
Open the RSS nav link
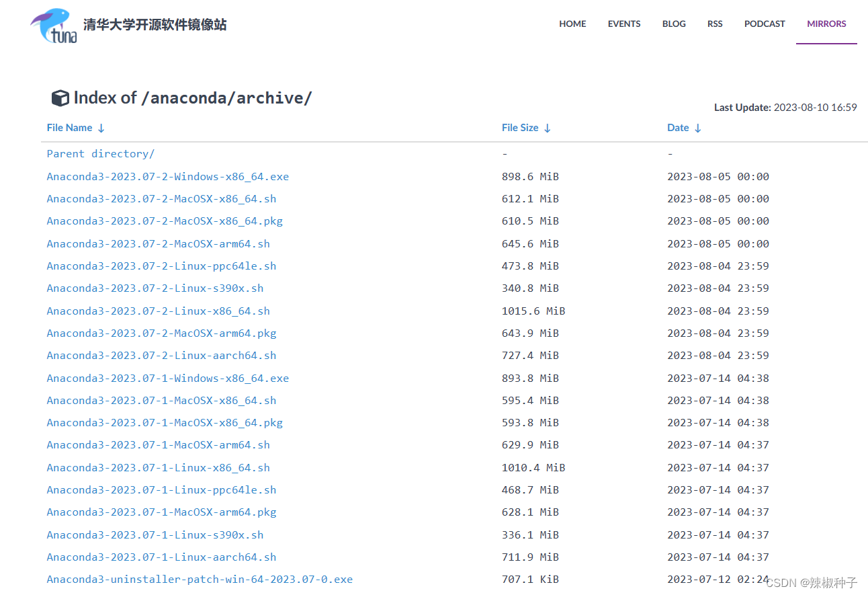pos(715,24)
